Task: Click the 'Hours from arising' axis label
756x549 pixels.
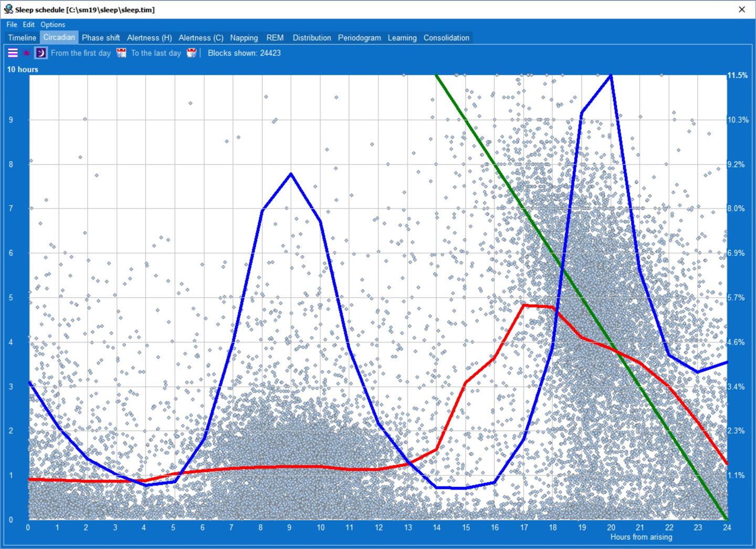Action: coord(641,537)
